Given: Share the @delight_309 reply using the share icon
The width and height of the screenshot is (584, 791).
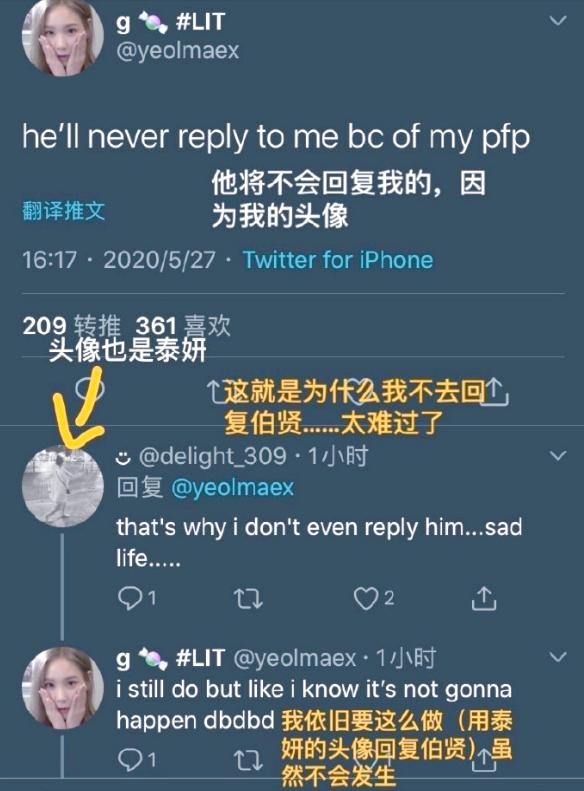Looking at the screenshot, I should 484,598.
